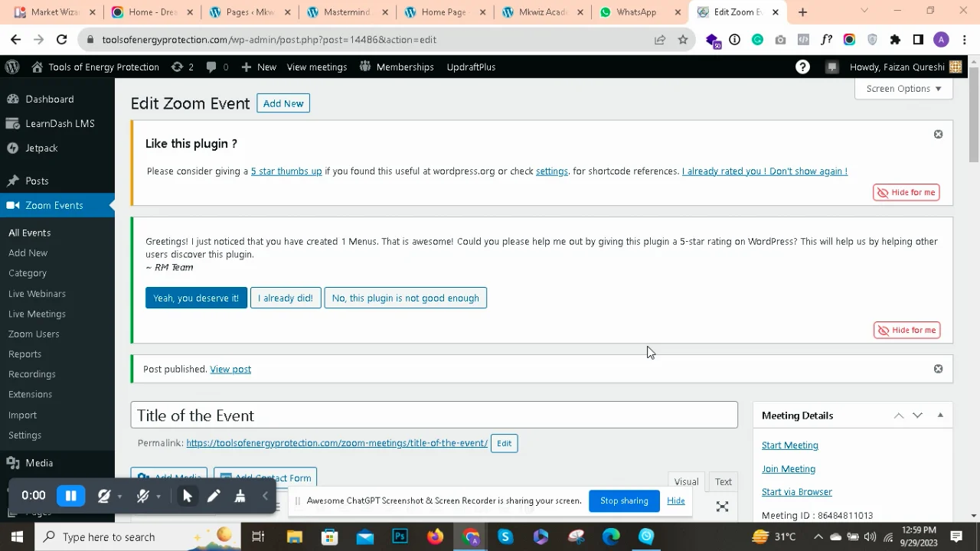Open Start via Browser link
The image size is (980, 551).
[797, 492]
